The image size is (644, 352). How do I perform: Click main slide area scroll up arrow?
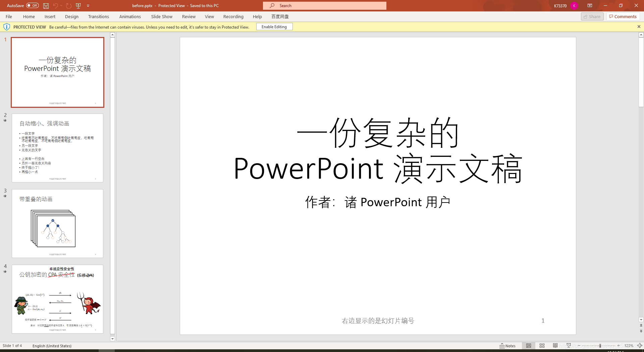point(641,35)
